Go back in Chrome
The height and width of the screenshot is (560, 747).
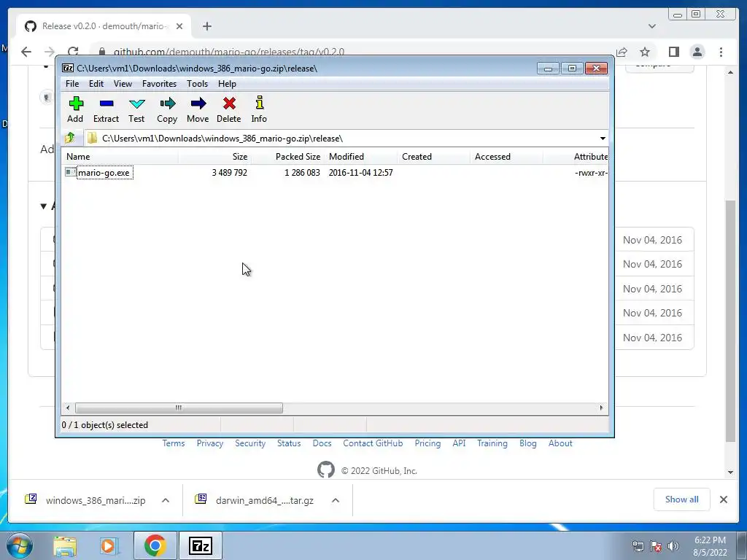coord(26,52)
